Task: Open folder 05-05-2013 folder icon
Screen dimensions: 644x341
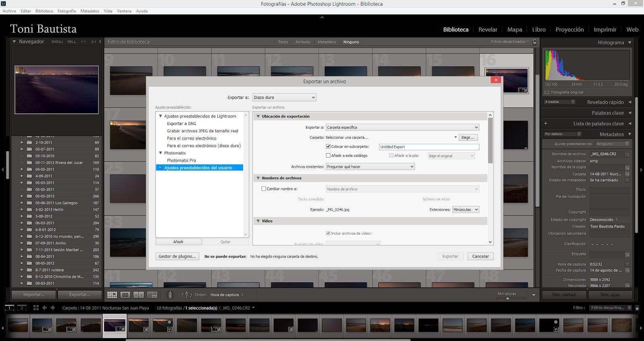Action: 29,196
